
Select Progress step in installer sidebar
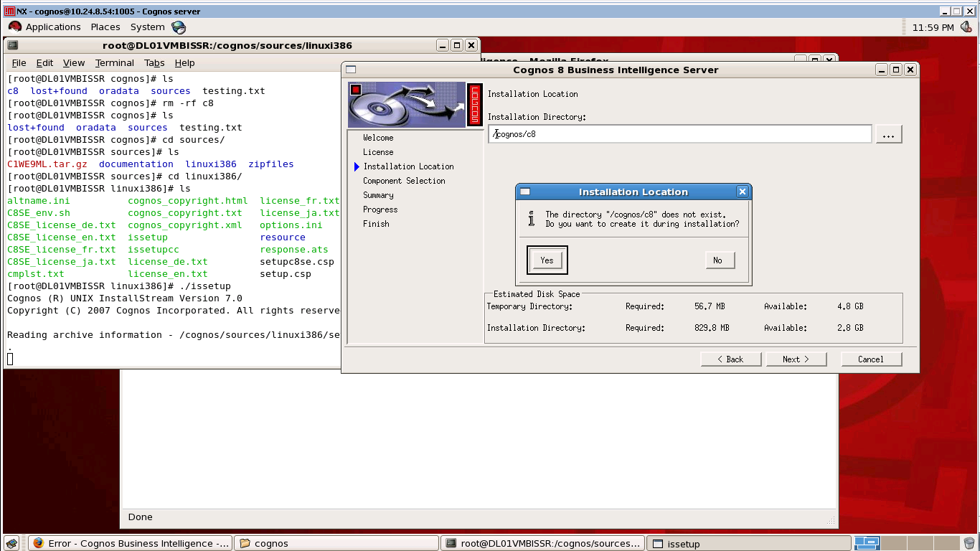point(380,209)
